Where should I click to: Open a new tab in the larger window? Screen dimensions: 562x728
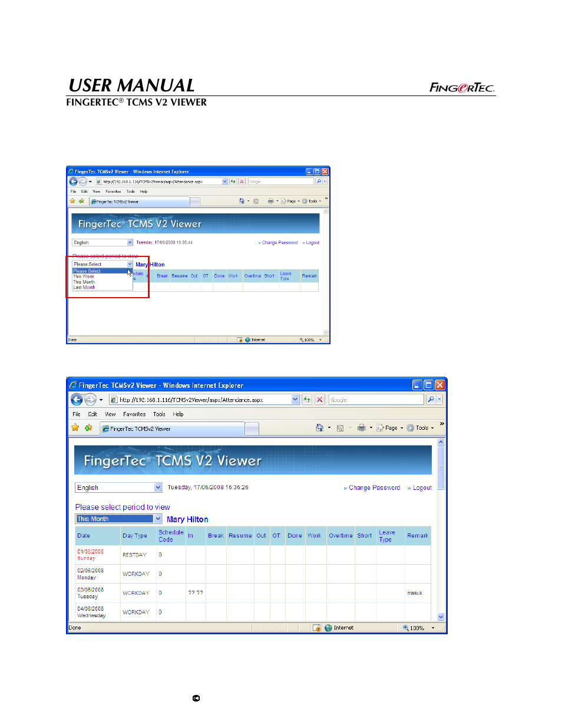click(252, 429)
